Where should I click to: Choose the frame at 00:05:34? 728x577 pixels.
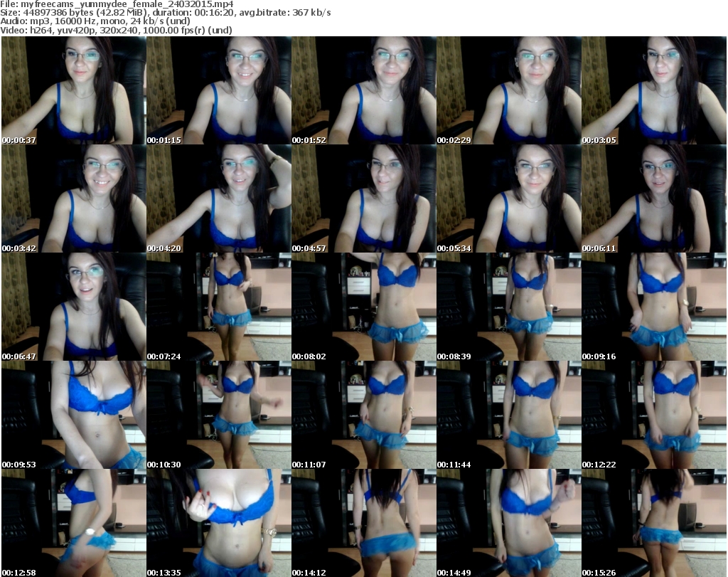tap(509, 198)
